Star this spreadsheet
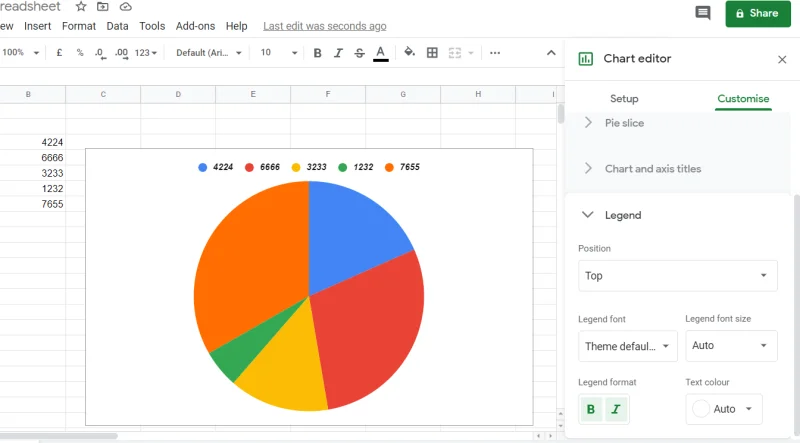 tap(81, 7)
